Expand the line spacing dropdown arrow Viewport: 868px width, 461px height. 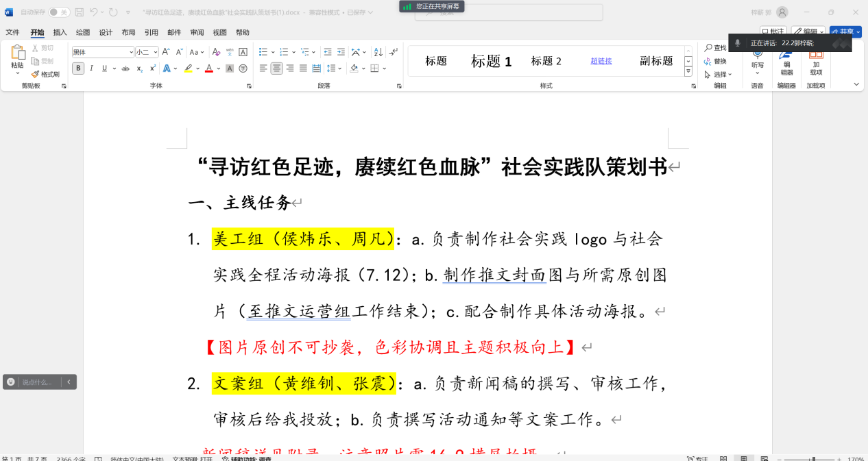click(341, 68)
